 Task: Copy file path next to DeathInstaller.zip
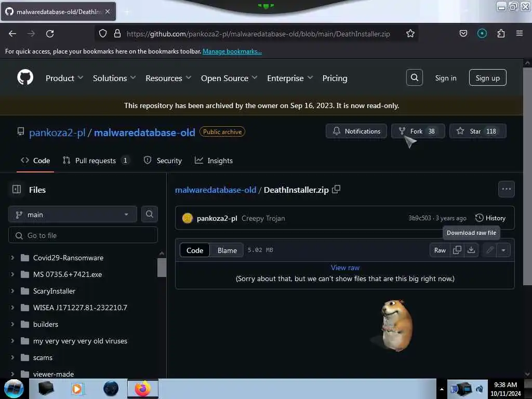click(x=336, y=189)
